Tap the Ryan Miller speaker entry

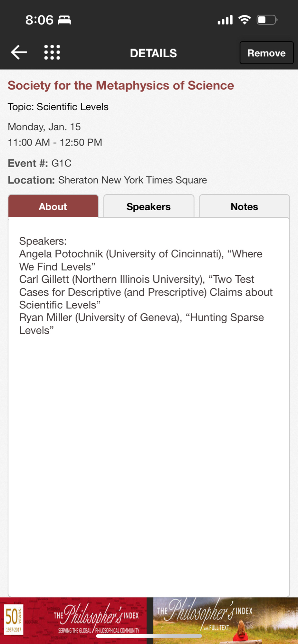(x=141, y=324)
